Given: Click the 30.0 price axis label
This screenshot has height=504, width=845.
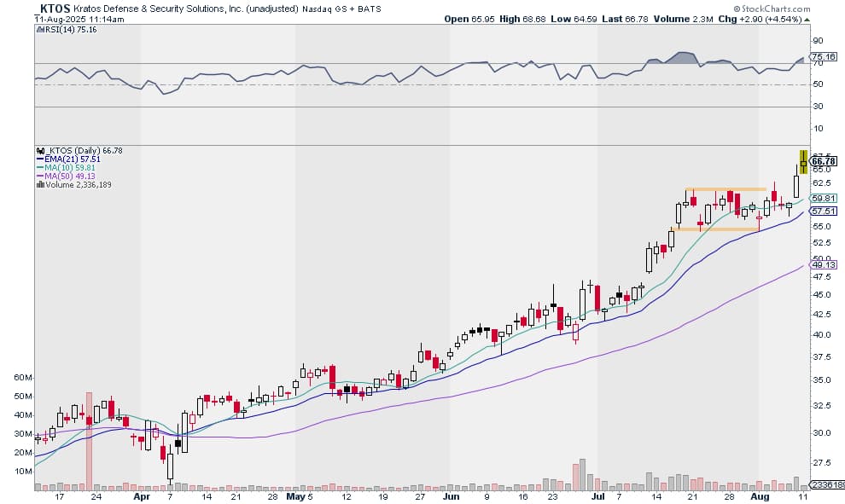Looking at the screenshot, I should (x=821, y=432).
